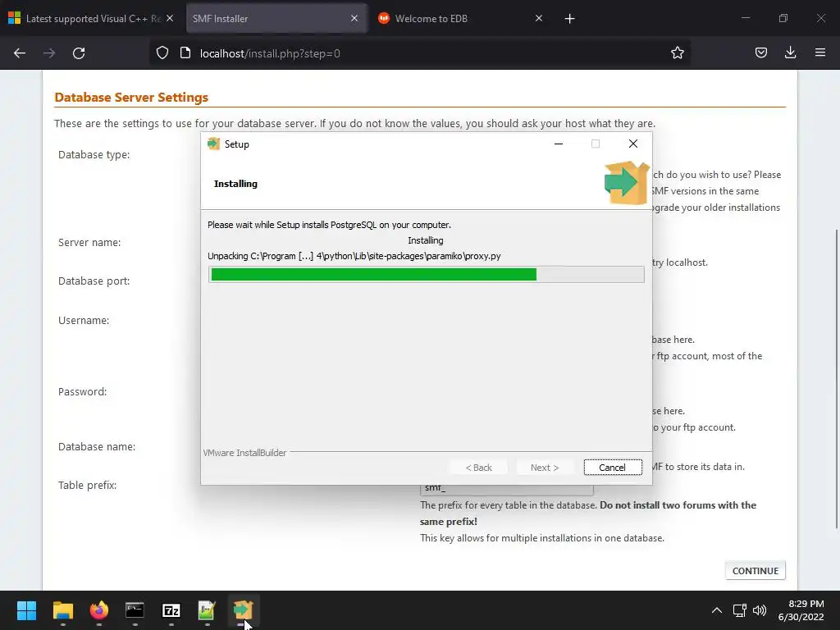
Task: Open the network status tray icon
Action: click(739, 610)
